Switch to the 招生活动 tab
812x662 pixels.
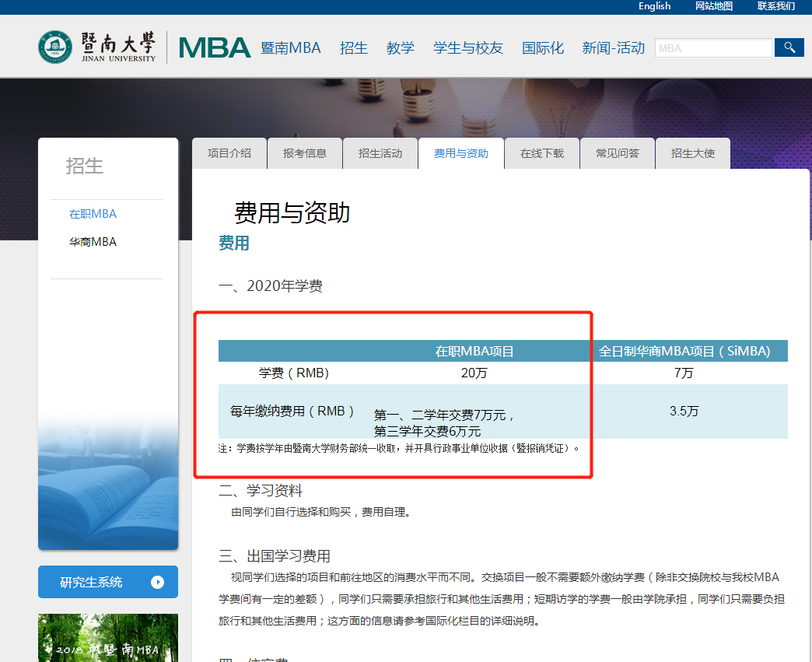pyautogui.click(x=380, y=153)
